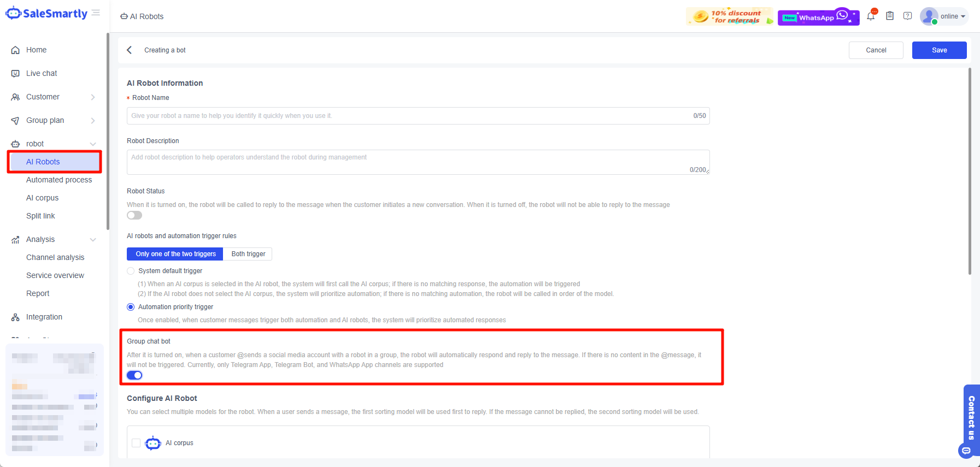This screenshot has width=980, height=467.
Task: Open Split link menu item
Action: [40, 216]
